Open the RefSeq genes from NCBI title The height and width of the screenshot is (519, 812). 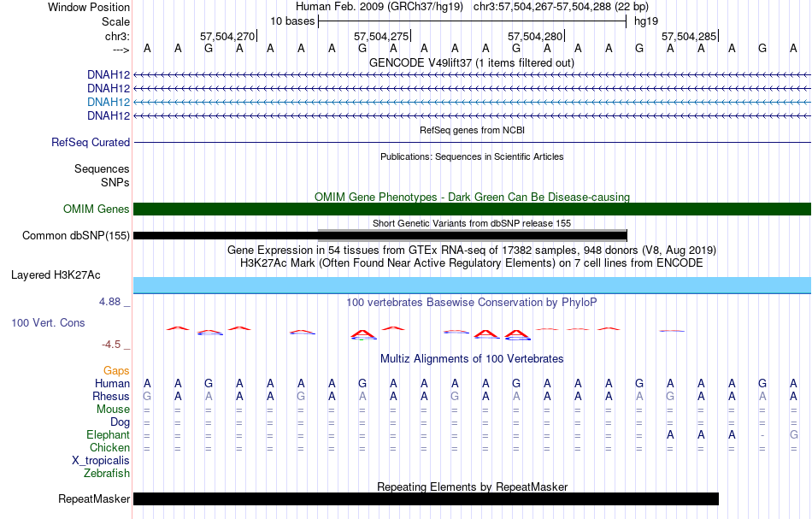tap(472, 130)
